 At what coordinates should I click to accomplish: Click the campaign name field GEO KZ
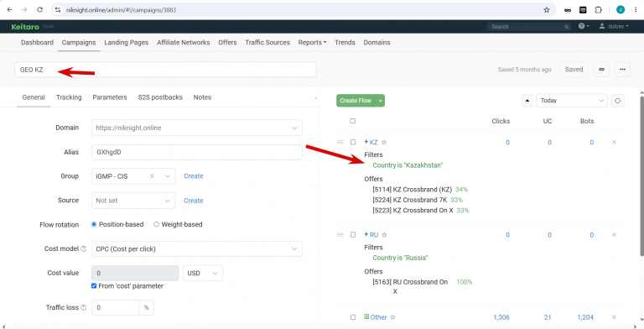pyautogui.click(x=165, y=70)
